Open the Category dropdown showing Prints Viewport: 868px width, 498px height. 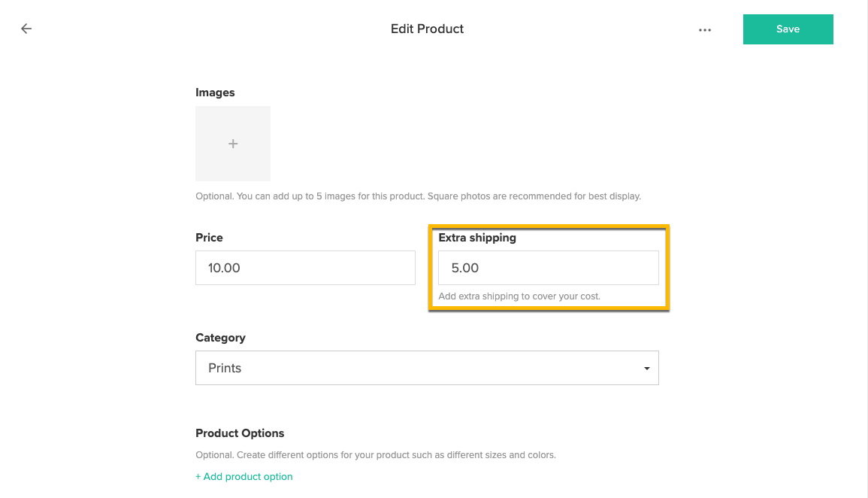(426, 368)
